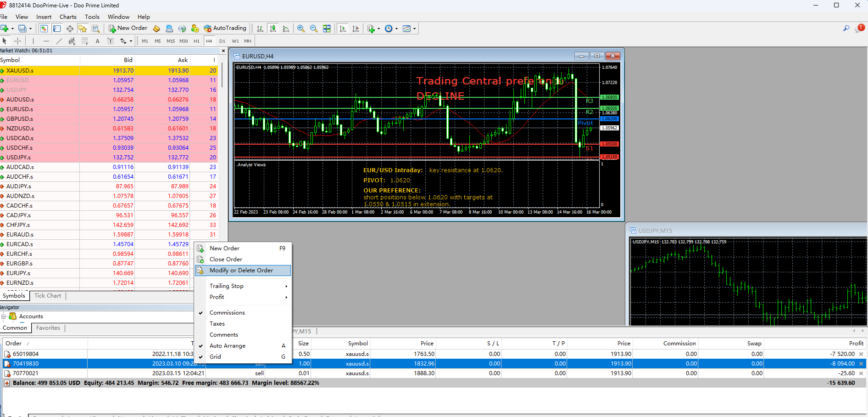Switch chart to candlesticks view icon
868x417 pixels.
coord(273,28)
